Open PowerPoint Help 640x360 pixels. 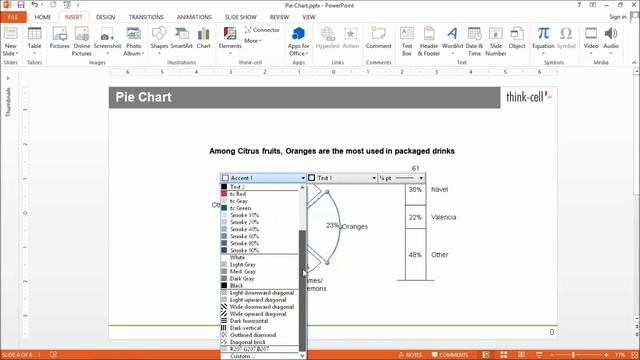coord(579,5)
